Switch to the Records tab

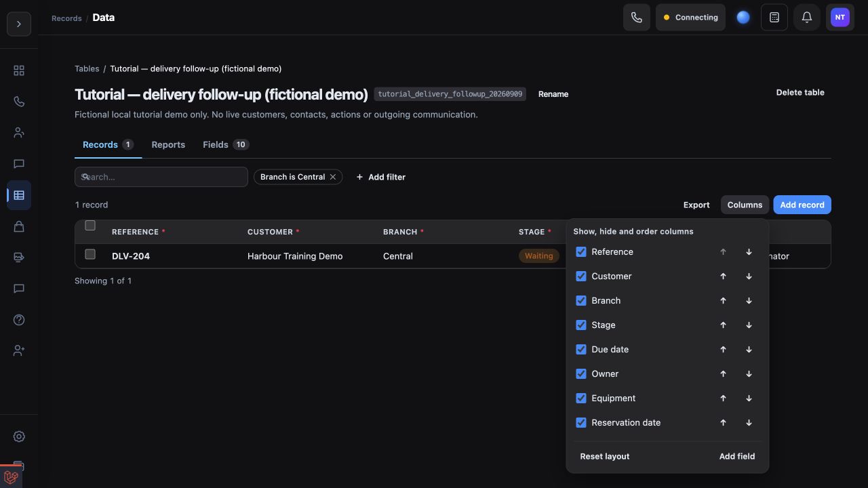pyautogui.click(x=108, y=144)
